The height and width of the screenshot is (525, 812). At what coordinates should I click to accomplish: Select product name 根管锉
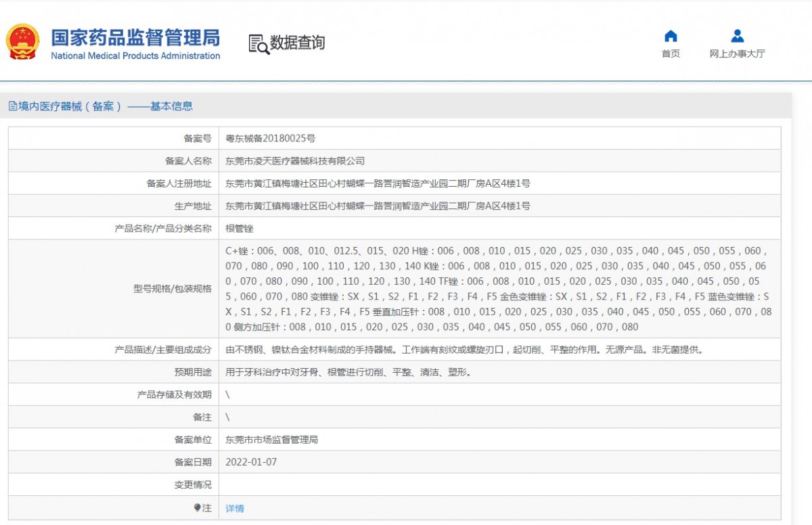point(240,229)
